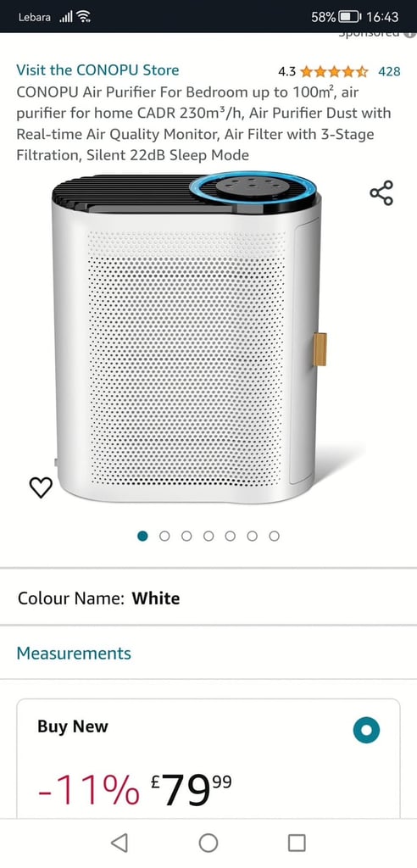The width and height of the screenshot is (417, 868).
Task: Open the 428 ratings count link
Action: (x=389, y=71)
